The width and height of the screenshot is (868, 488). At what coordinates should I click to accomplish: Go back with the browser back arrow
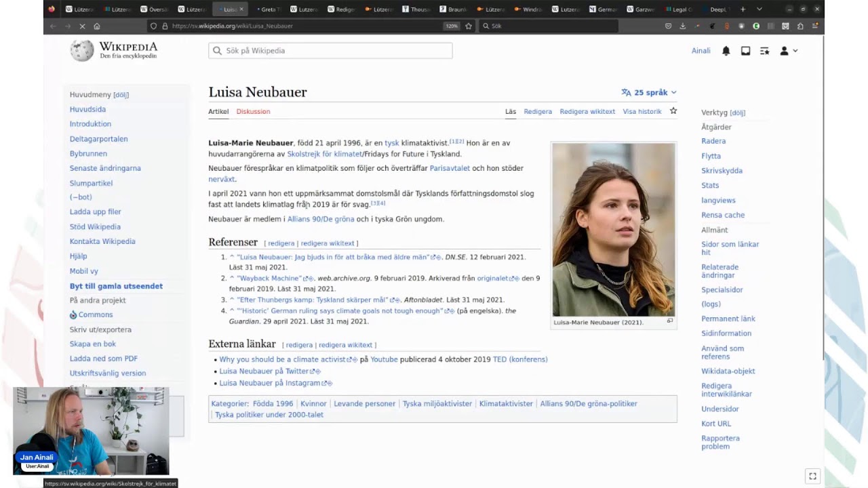tap(53, 26)
